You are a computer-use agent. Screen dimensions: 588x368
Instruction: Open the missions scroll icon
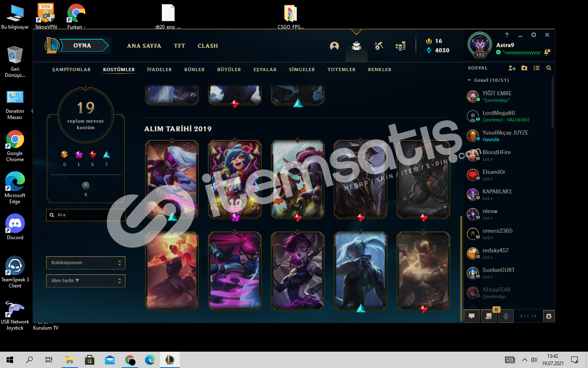pyautogui.click(x=488, y=316)
